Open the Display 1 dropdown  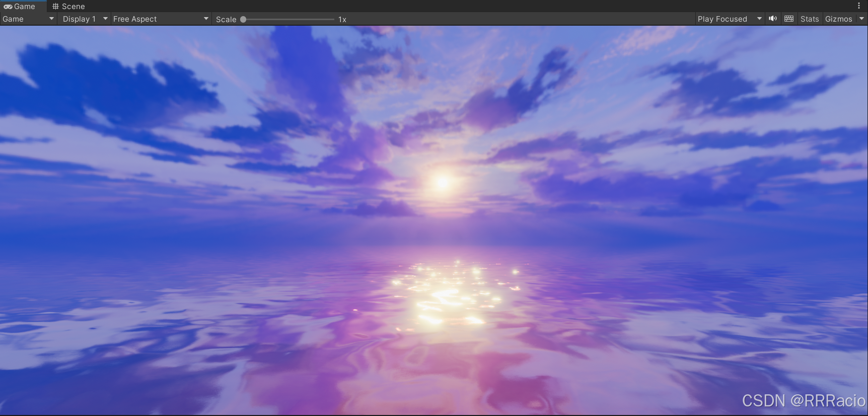tap(84, 19)
